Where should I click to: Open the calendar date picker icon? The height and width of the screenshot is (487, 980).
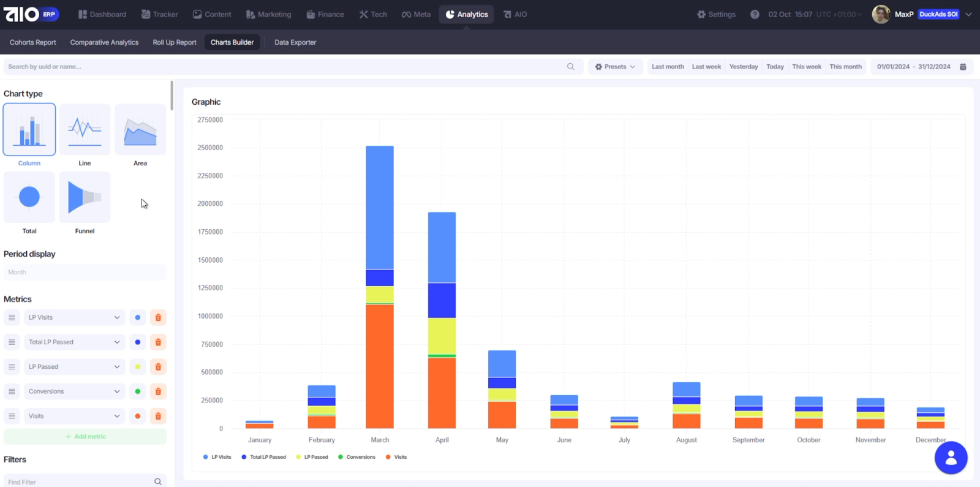963,67
